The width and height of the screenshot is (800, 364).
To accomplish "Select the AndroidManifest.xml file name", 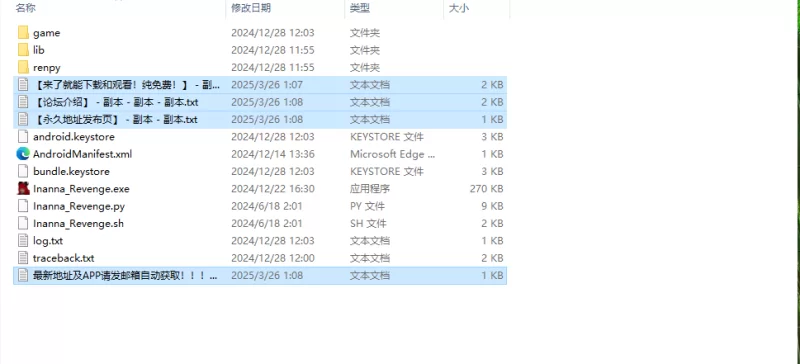I will click(83, 154).
